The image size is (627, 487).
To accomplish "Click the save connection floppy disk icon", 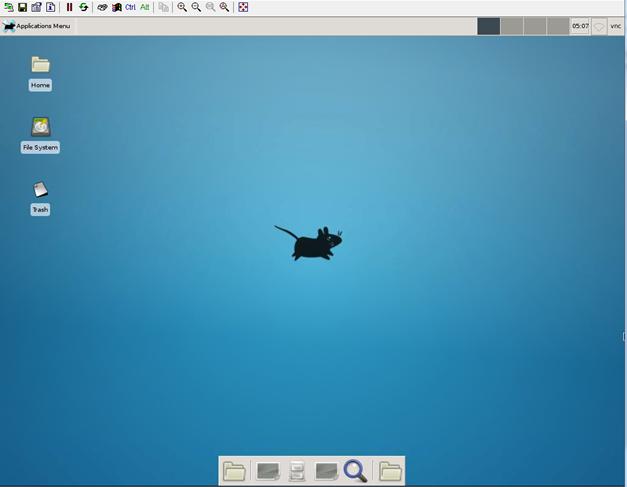I will coord(23,7).
